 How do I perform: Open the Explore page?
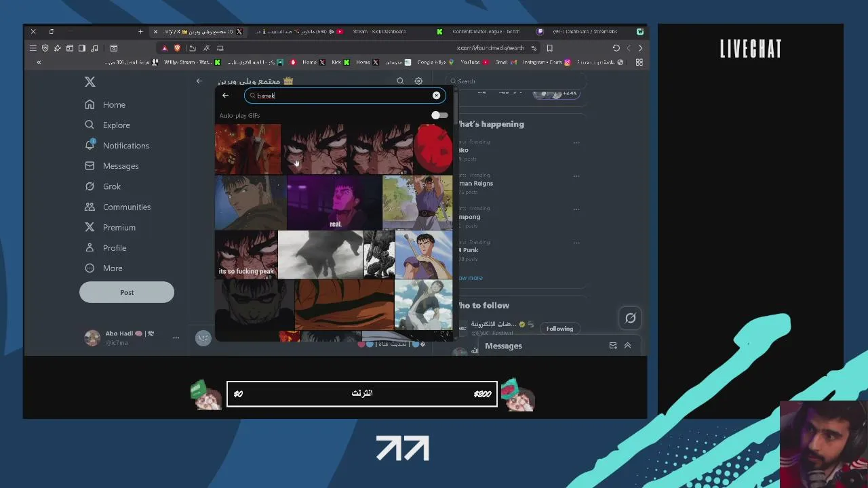click(x=107, y=125)
